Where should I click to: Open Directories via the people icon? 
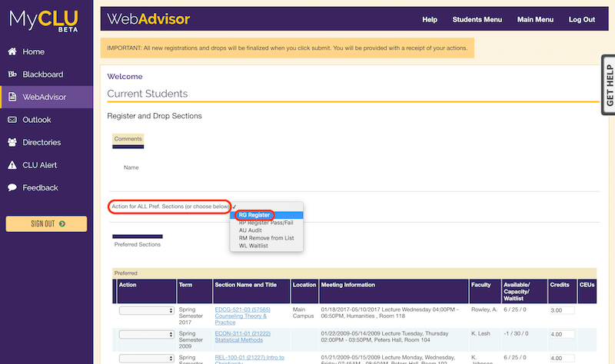click(x=12, y=142)
